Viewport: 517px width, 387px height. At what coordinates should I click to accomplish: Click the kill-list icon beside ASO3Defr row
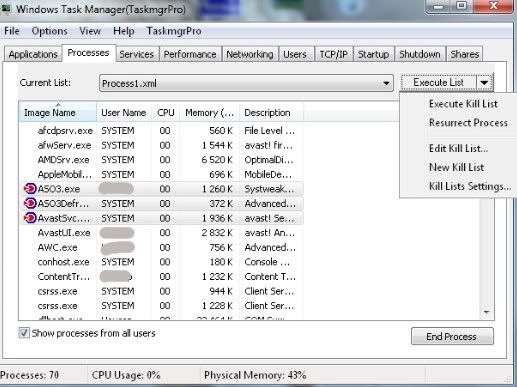coord(30,203)
